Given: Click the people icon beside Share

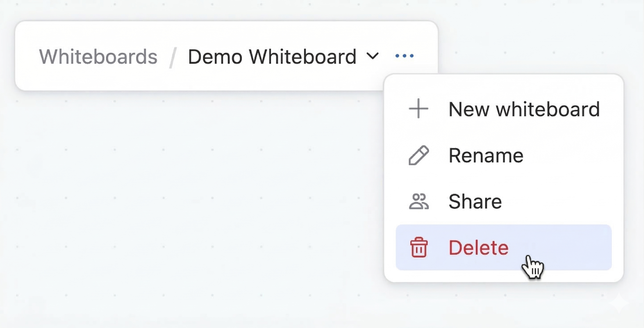Looking at the screenshot, I should tap(418, 201).
